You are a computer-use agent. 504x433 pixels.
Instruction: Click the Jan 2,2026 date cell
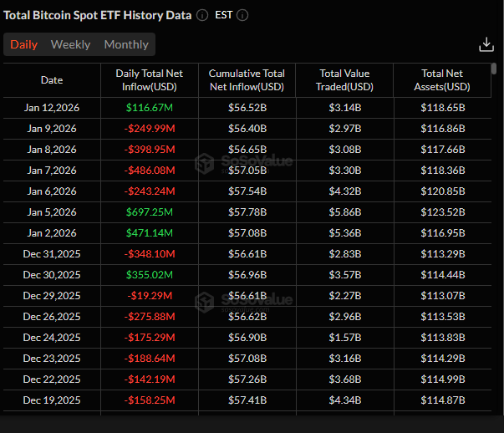[52, 233]
